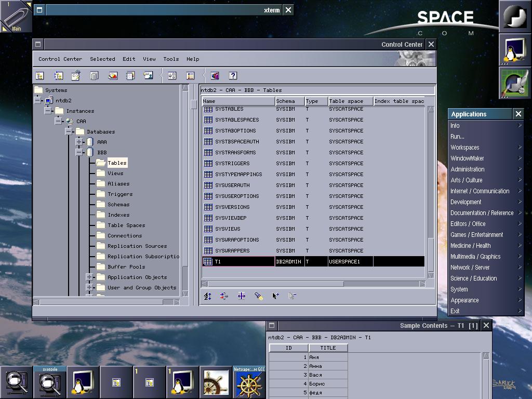The width and height of the screenshot is (532, 399).
Task: Open the Journal toolbar icon
Action: coord(130,76)
